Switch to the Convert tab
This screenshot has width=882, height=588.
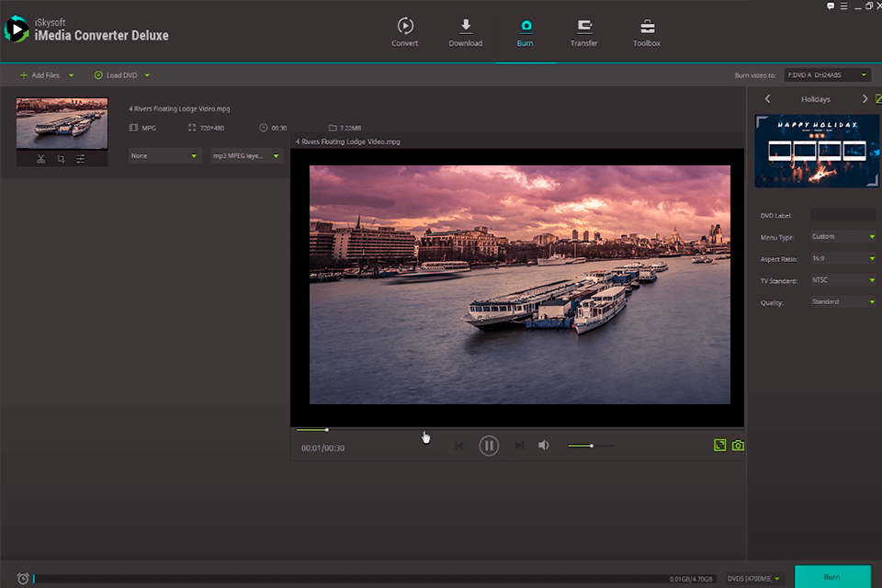(x=405, y=32)
